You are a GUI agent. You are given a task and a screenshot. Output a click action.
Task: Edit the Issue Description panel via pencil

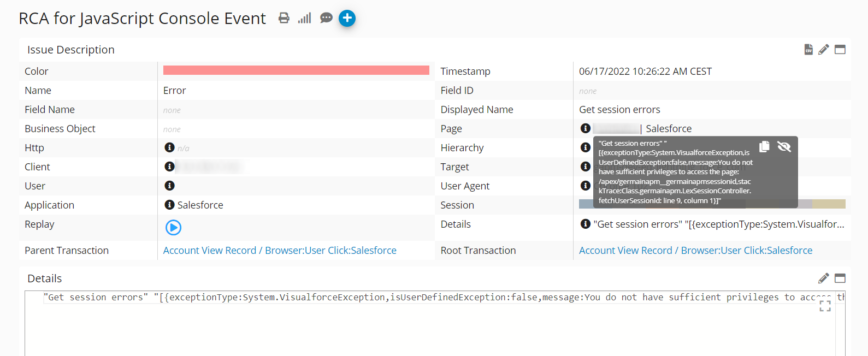point(824,50)
